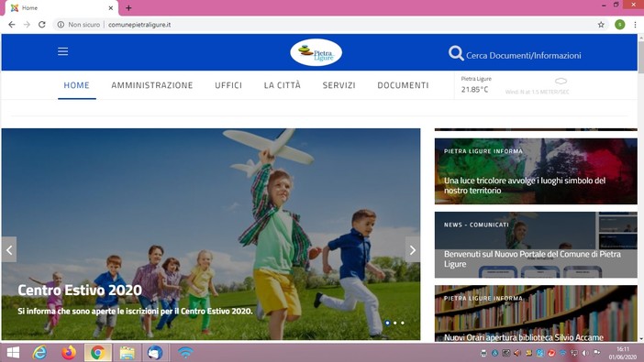Click the Non sicuro site info icon

click(x=61, y=25)
